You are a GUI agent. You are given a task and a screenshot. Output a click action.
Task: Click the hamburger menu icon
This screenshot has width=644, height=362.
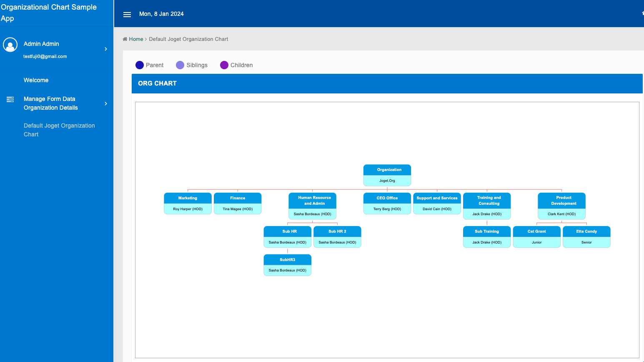point(127,14)
